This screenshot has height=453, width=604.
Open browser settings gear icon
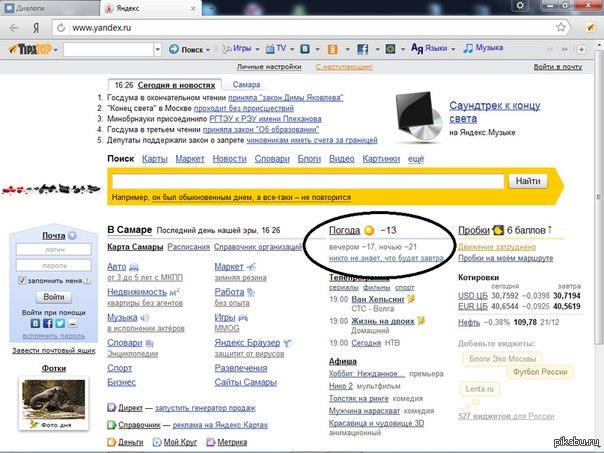point(520,5)
